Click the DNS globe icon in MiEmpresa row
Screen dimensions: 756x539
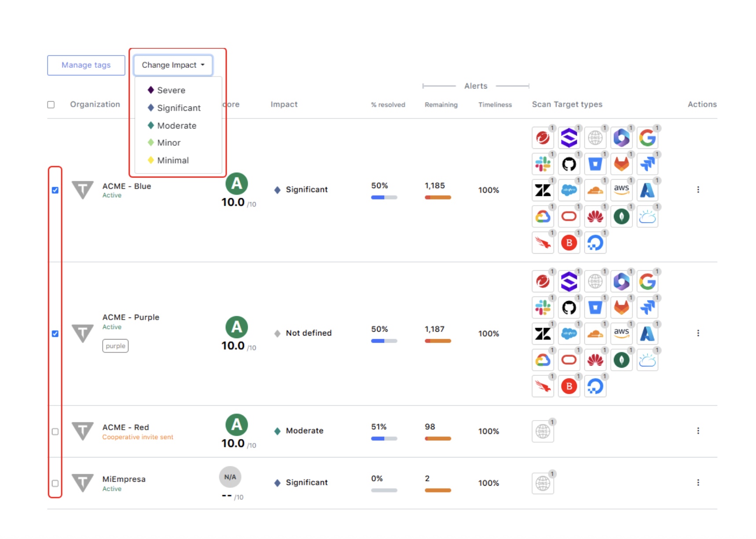click(543, 484)
